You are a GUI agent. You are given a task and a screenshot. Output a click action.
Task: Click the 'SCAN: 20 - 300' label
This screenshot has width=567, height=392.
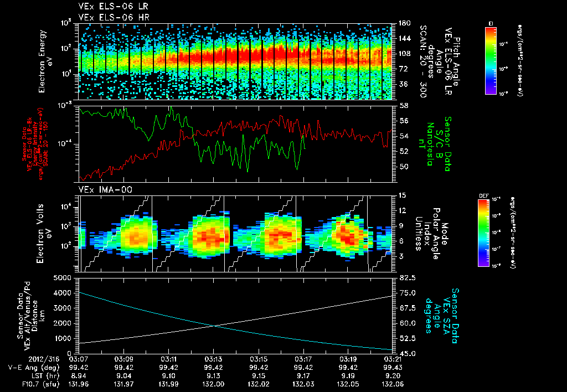pos(422,61)
